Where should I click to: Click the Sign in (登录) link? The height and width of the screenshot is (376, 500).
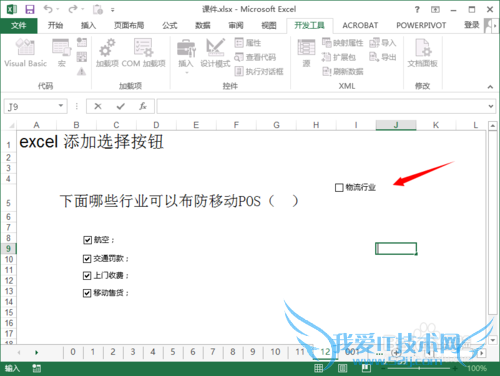471,25
